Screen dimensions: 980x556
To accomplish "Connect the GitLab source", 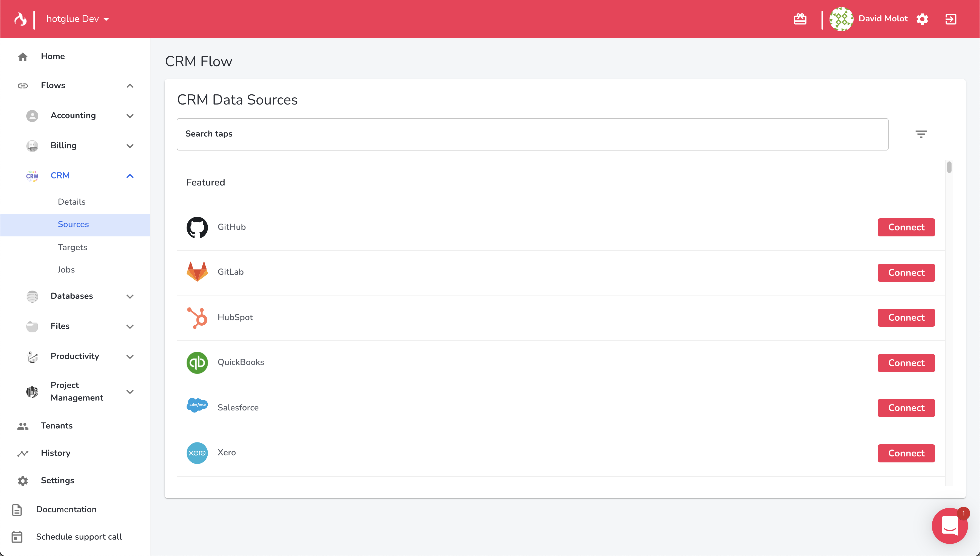I will click(906, 273).
